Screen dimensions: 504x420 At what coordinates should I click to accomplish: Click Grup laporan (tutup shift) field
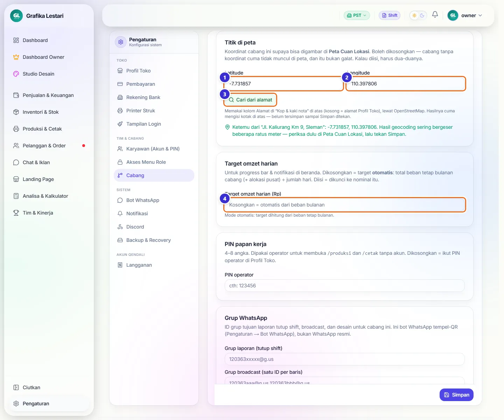(x=345, y=359)
